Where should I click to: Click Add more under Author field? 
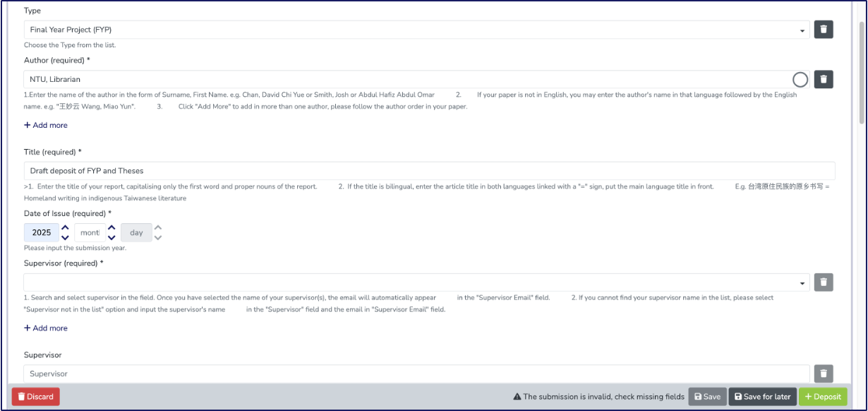click(46, 125)
